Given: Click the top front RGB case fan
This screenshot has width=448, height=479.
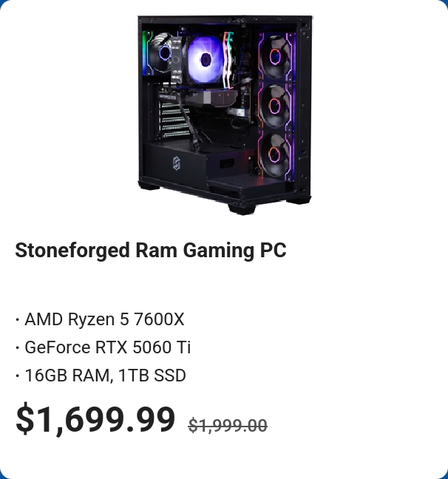Looking at the screenshot, I should [275, 56].
